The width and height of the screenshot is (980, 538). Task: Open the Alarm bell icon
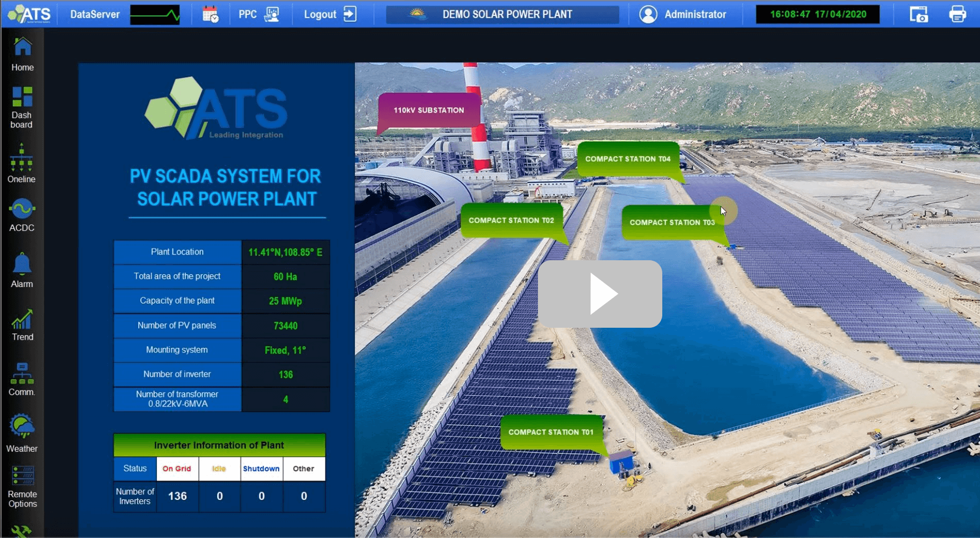point(22,270)
